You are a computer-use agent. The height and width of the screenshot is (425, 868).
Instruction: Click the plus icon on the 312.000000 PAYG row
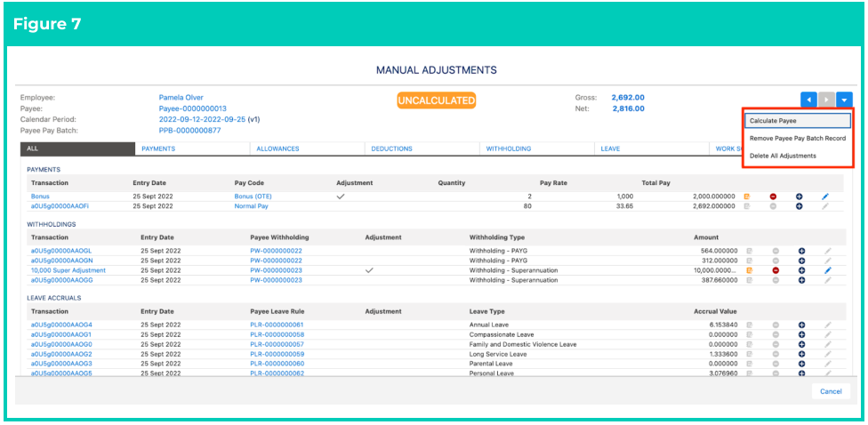(801, 261)
